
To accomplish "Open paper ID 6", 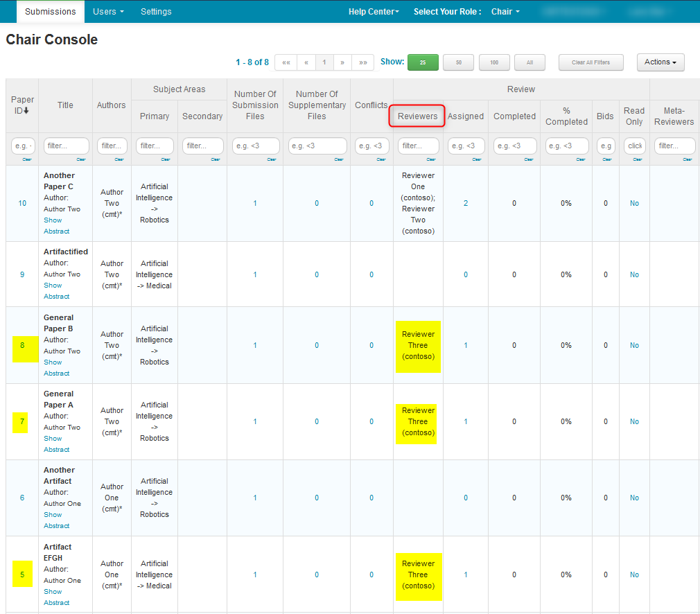I will pos(22,498).
